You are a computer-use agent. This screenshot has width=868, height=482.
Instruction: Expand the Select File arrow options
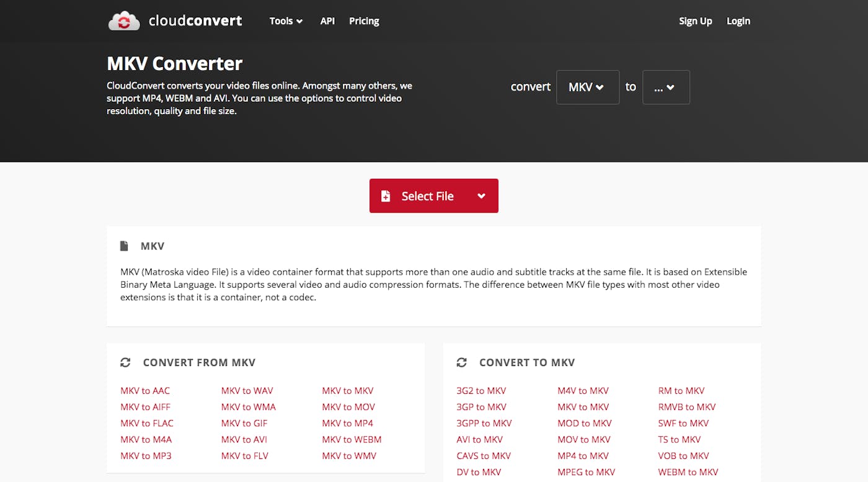pos(482,196)
